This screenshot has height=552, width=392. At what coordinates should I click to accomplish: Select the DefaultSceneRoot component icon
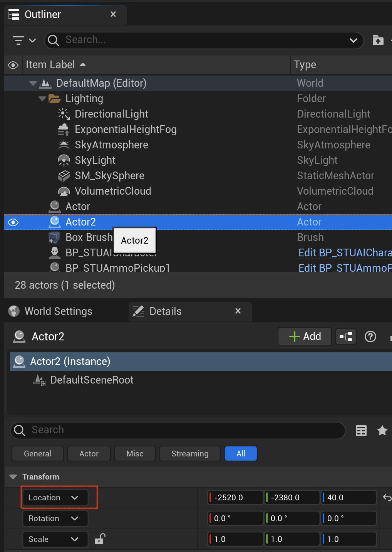click(40, 380)
